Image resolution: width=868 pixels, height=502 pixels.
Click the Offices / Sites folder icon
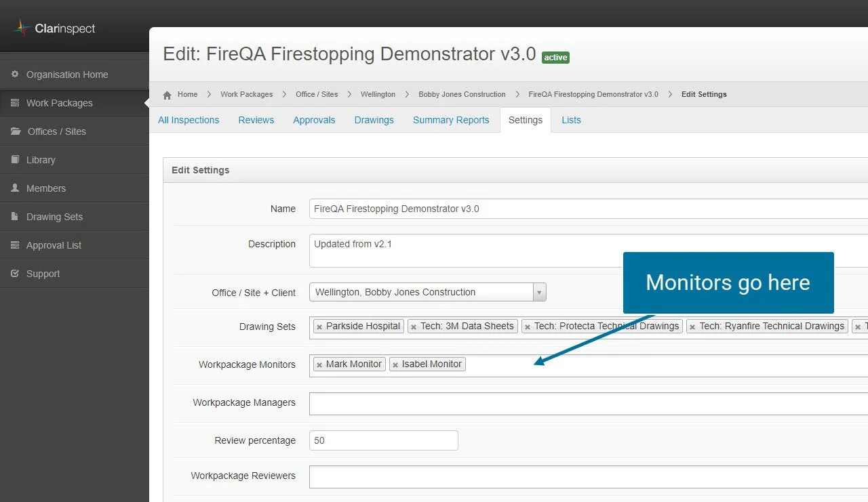(16, 131)
